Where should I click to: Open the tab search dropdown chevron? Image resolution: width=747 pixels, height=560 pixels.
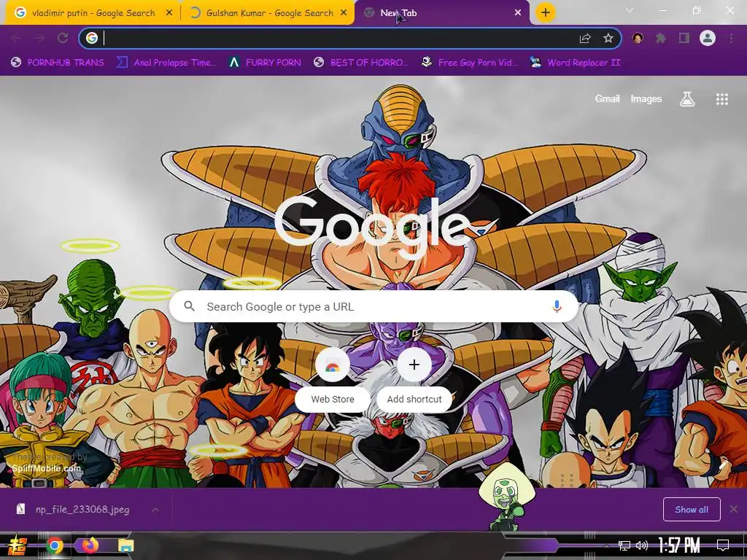630,10
